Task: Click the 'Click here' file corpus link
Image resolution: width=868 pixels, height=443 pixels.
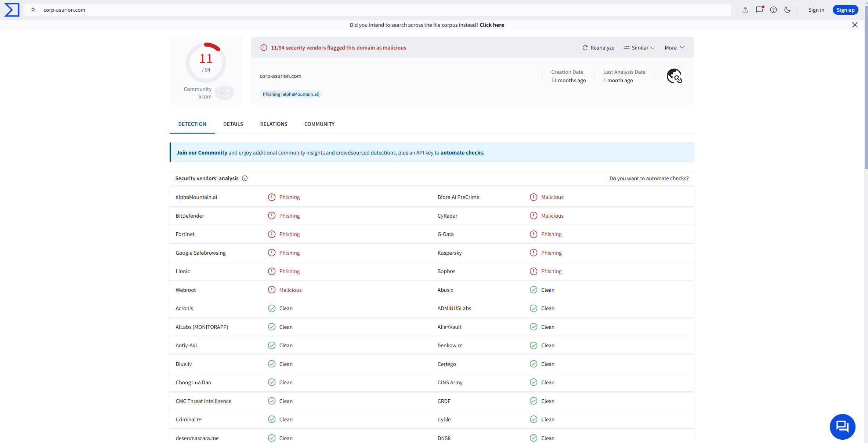Action: (x=492, y=25)
